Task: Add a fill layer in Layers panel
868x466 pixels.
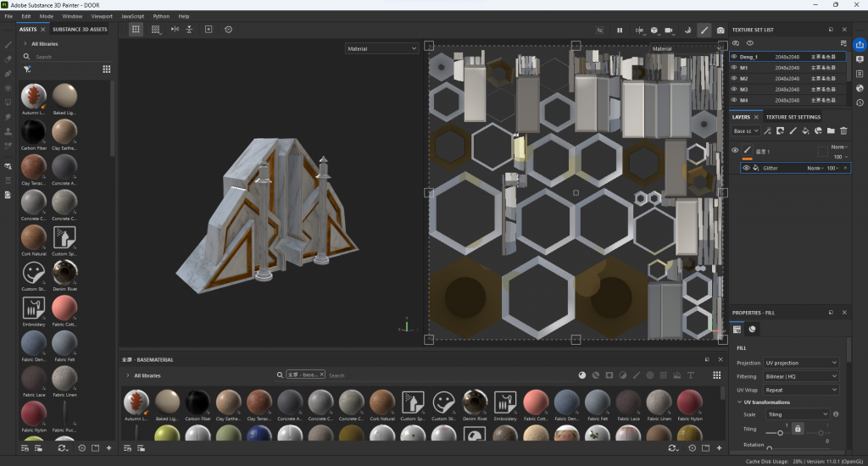Action: pos(805,131)
